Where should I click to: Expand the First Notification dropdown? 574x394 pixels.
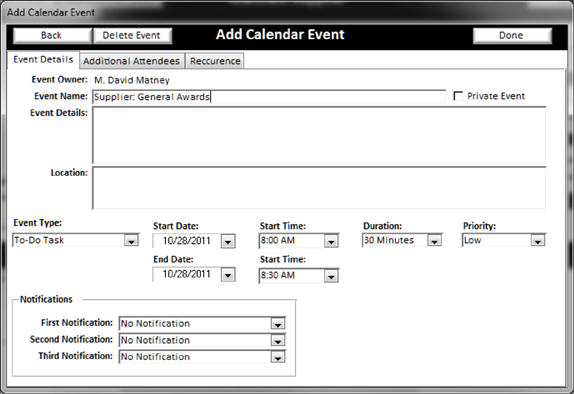[x=278, y=324]
